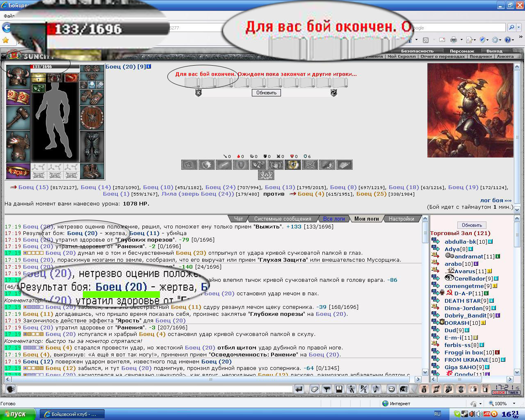Image resolution: width=525 pixels, height=420 pixels.
Task: Open the Анкета submenu
Action: pyautogui.click(x=505, y=57)
